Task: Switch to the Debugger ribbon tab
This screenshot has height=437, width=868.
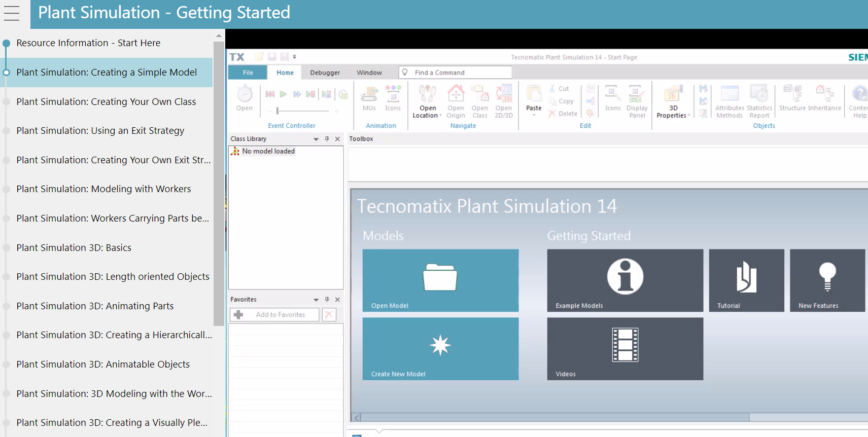Action: [325, 72]
